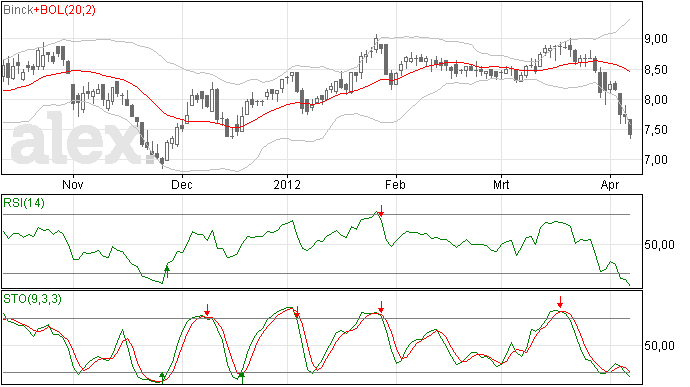Click the Apr date axis label
This screenshot has height=387, width=690.
click(610, 184)
